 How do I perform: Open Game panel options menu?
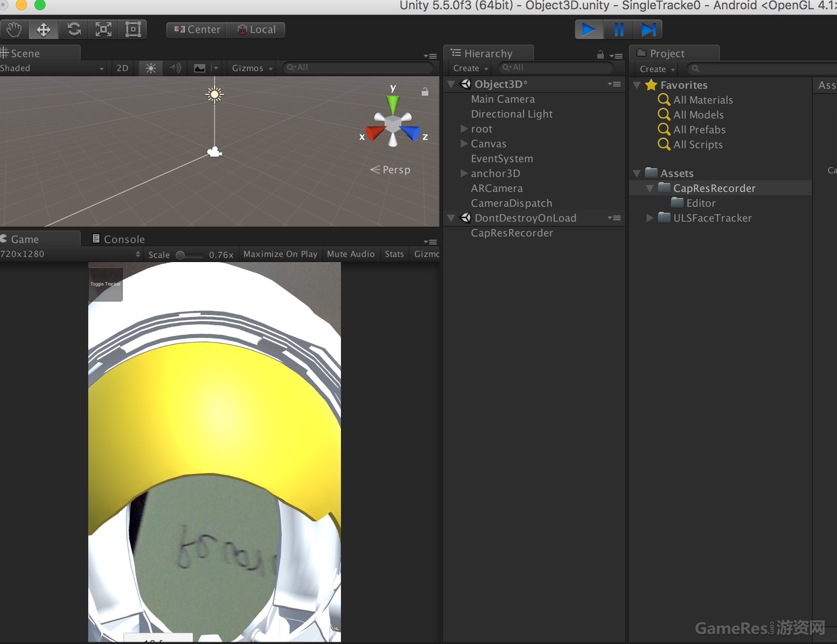pyautogui.click(x=431, y=242)
